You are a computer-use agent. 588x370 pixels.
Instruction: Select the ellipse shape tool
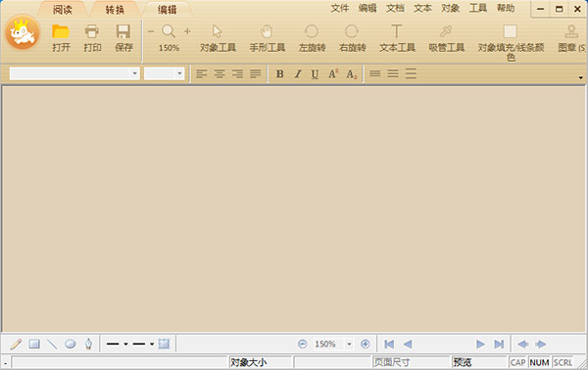coord(71,344)
